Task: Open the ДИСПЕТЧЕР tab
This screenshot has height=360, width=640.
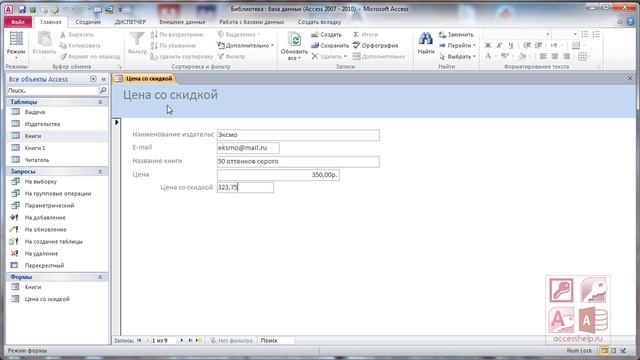Action: click(130, 22)
